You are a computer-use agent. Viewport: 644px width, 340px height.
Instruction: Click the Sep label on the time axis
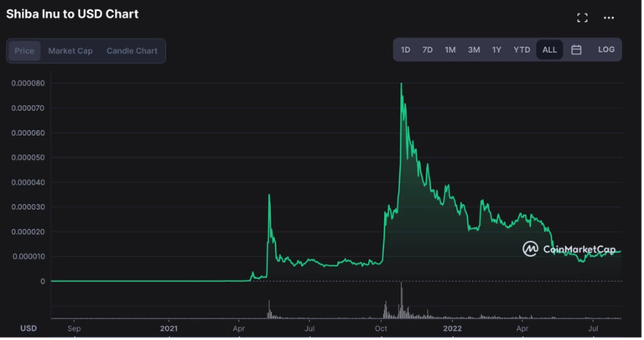click(x=74, y=328)
